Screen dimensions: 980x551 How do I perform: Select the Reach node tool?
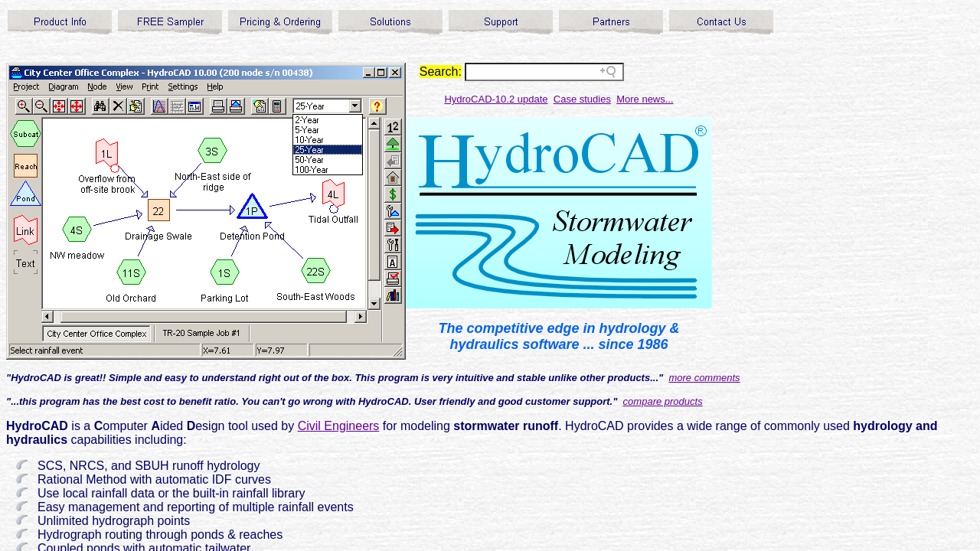coord(25,166)
